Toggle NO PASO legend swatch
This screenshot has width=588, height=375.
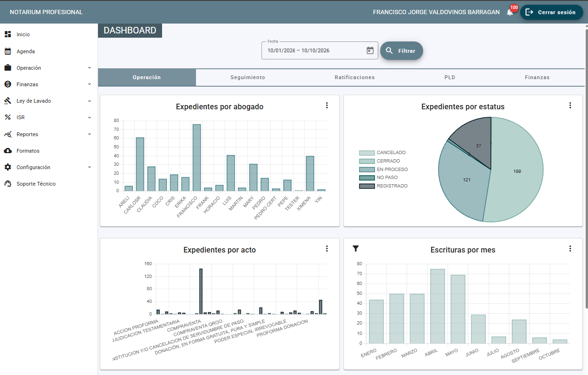[367, 178]
